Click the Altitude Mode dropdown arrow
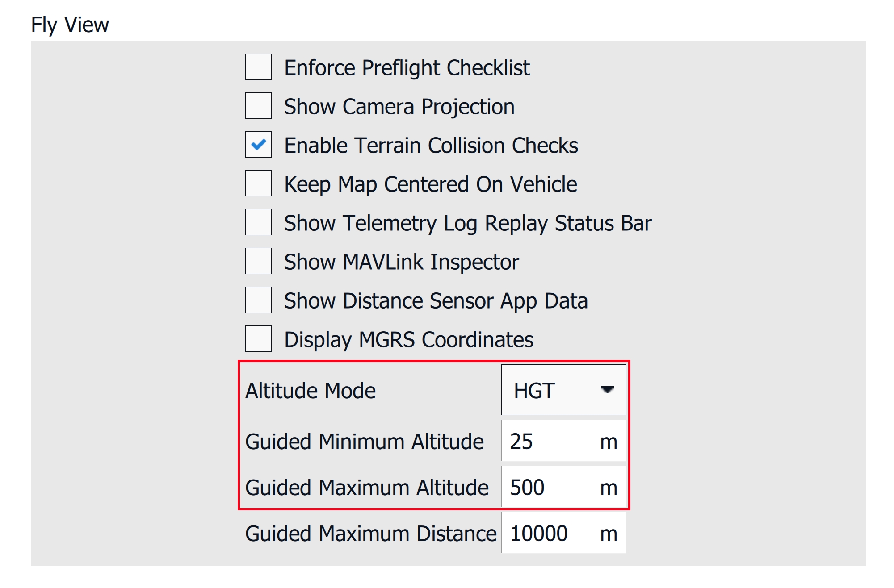 point(607,390)
